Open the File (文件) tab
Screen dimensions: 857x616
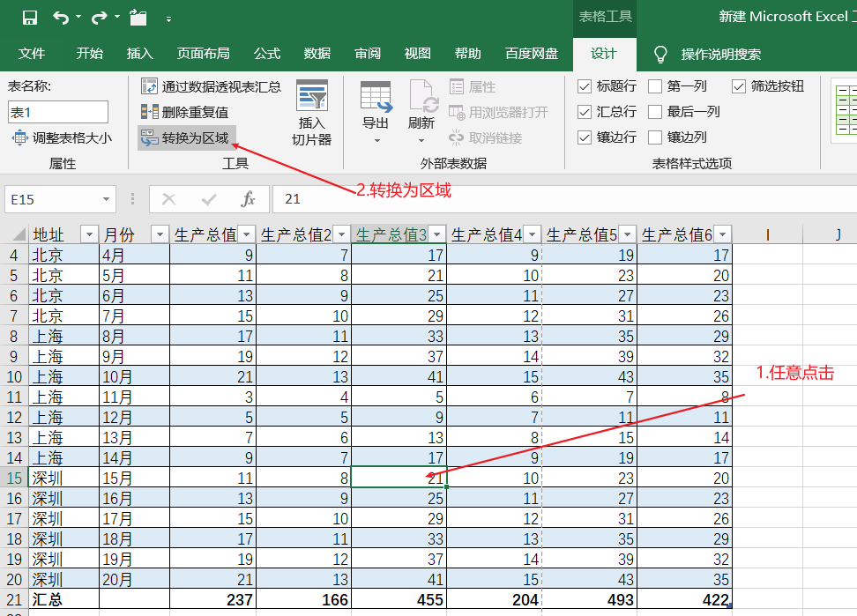[x=32, y=54]
